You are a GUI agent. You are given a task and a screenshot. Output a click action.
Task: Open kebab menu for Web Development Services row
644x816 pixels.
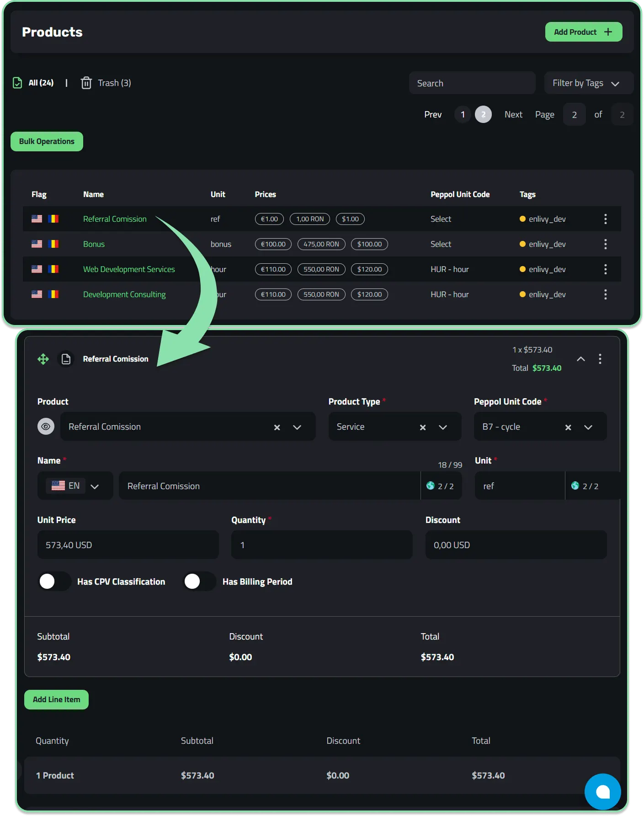point(605,269)
